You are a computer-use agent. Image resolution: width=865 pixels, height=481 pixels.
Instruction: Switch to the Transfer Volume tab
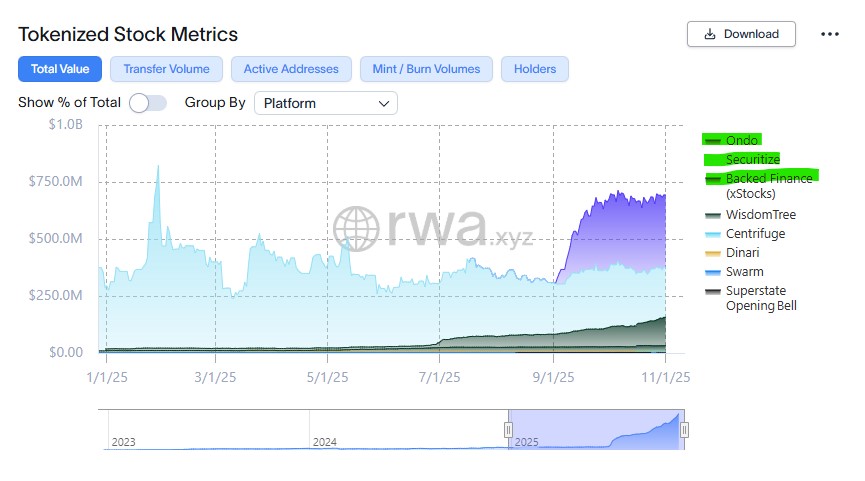tap(166, 69)
